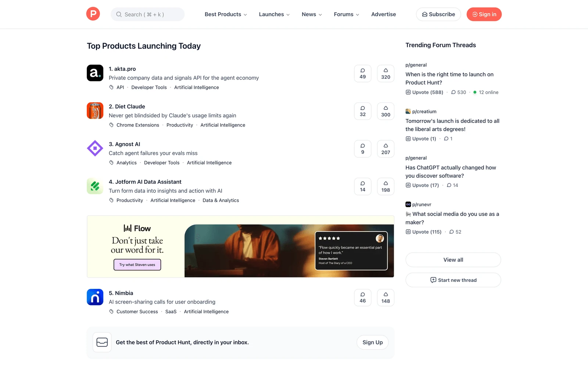Screen dimensions: 588x368
Task: Open thread 'What social media do you use'
Action: click(452, 218)
